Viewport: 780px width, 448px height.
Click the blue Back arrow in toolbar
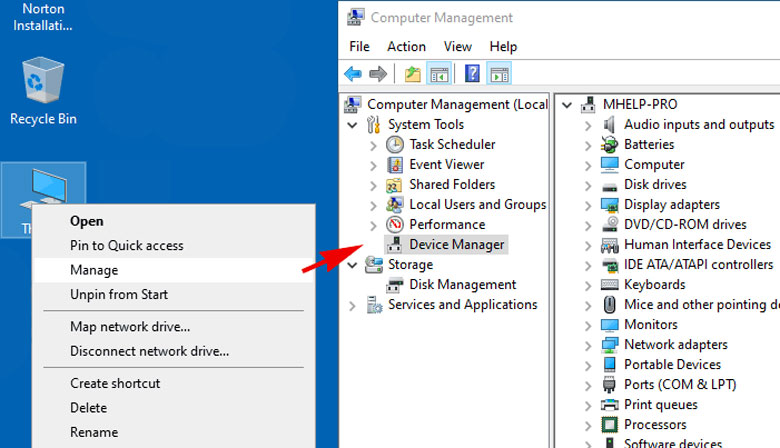tap(353, 74)
